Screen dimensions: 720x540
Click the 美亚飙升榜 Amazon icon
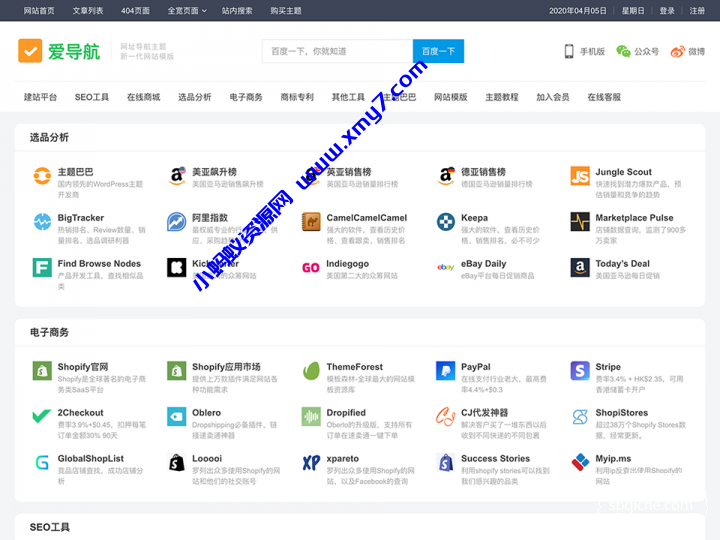pyautogui.click(x=177, y=176)
